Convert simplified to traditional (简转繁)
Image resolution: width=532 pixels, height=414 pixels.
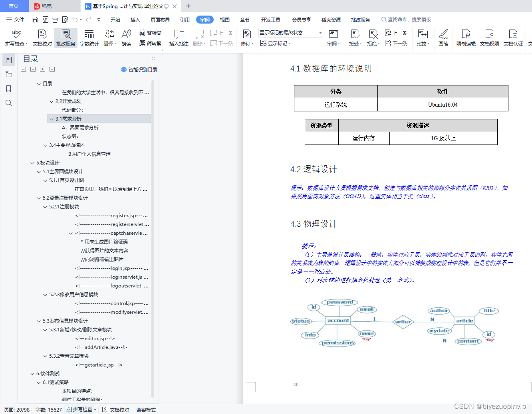[x=150, y=43]
